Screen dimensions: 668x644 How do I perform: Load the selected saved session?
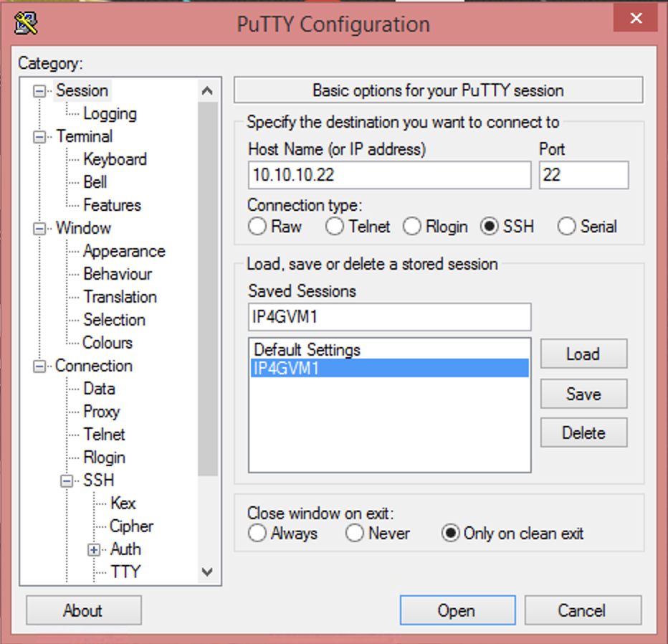click(x=583, y=354)
